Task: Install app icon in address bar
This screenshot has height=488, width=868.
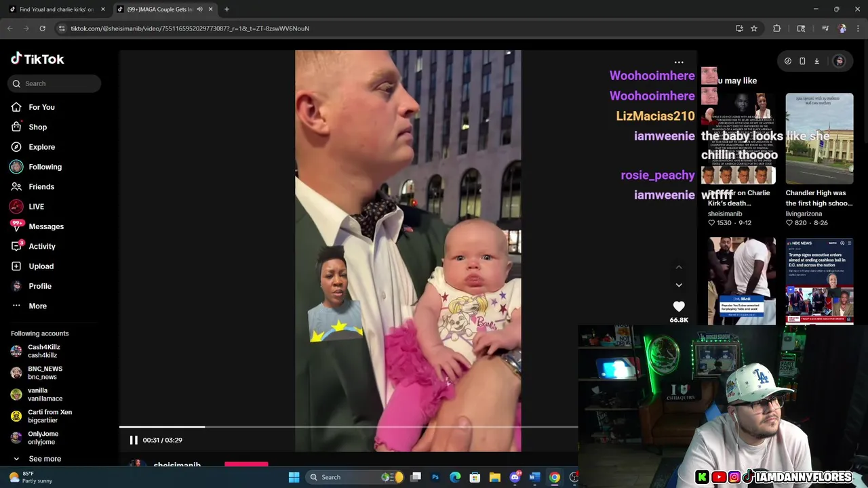Action: [739, 28]
